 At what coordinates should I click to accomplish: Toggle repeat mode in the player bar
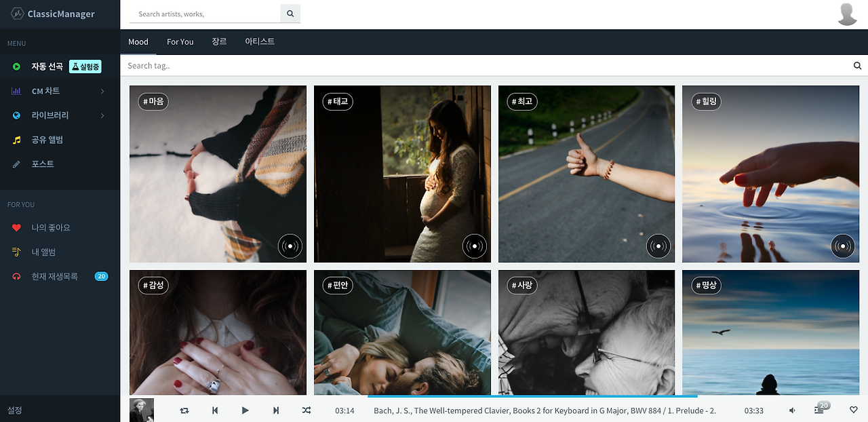coord(184,410)
